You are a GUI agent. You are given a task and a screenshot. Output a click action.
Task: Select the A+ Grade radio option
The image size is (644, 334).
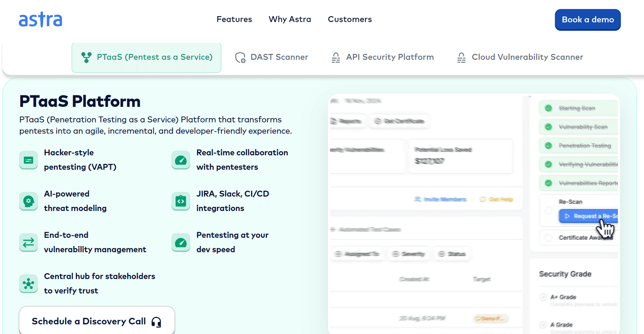(x=544, y=297)
